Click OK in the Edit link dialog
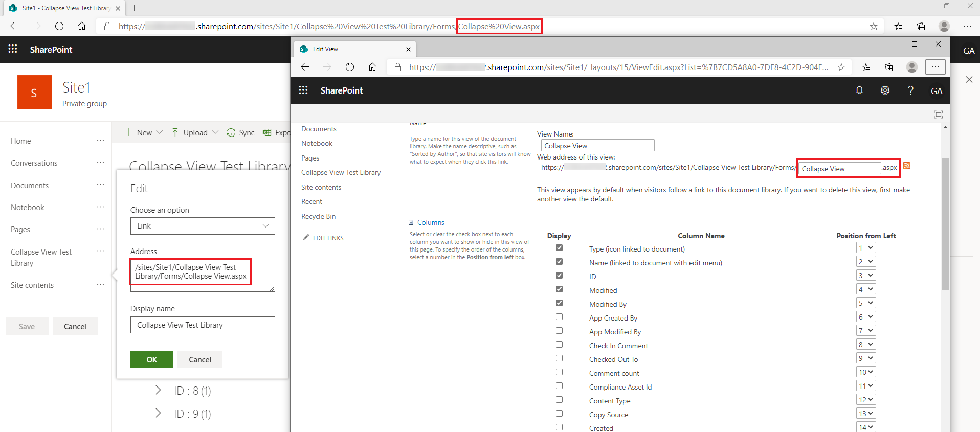Viewport: 980px width, 432px height. 152,359
